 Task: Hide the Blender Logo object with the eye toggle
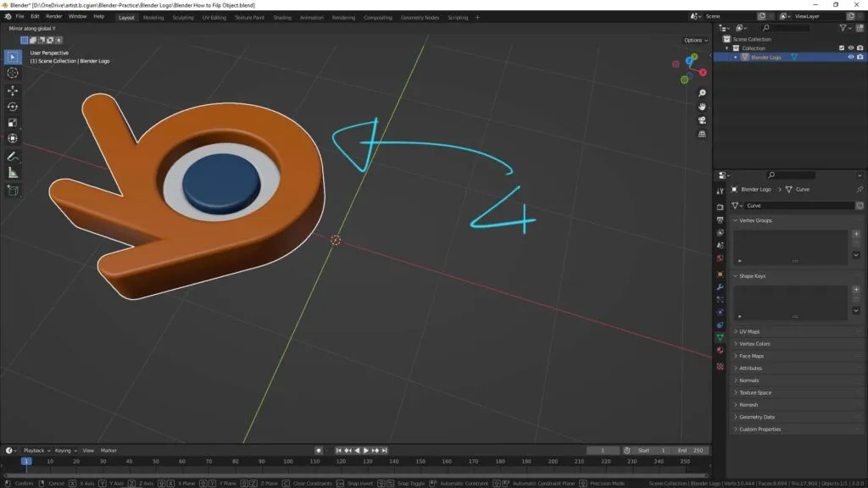click(x=851, y=57)
